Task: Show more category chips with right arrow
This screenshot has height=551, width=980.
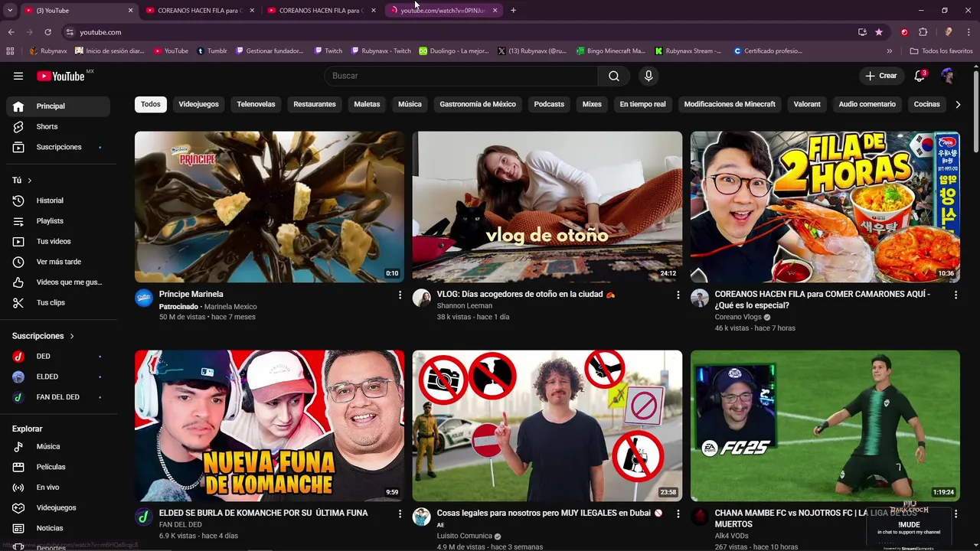Action: pyautogui.click(x=958, y=104)
